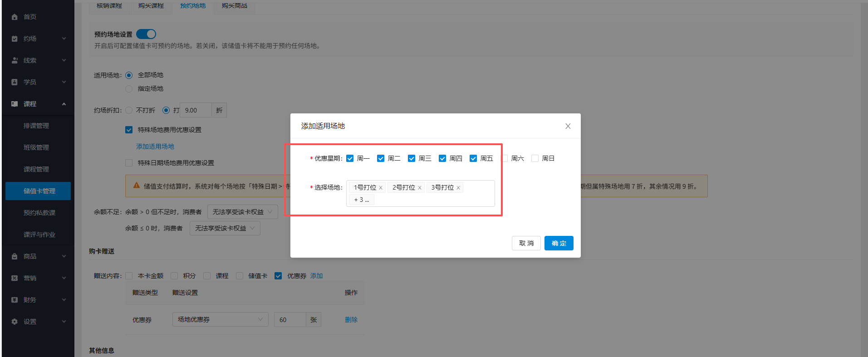868x357 pixels.
Task: Open 课程管理 in sidebar
Action: click(x=36, y=169)
